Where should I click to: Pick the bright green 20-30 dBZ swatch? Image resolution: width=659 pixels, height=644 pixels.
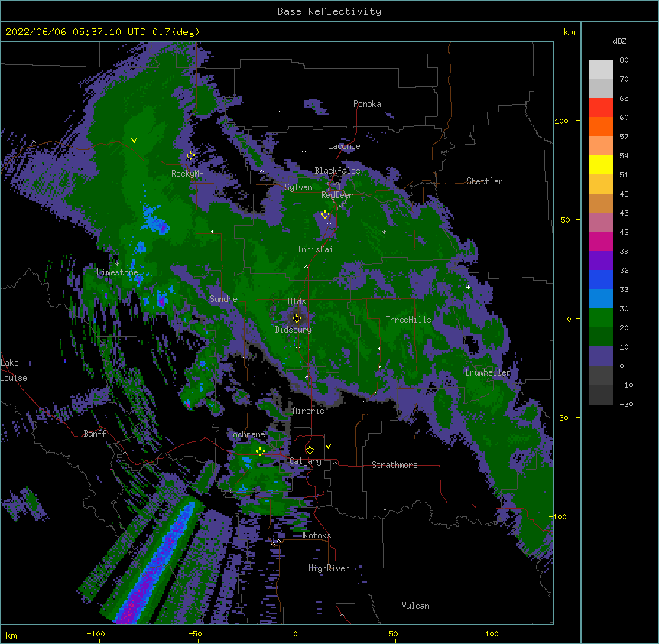pyautogui.click(x=601, y=318)
